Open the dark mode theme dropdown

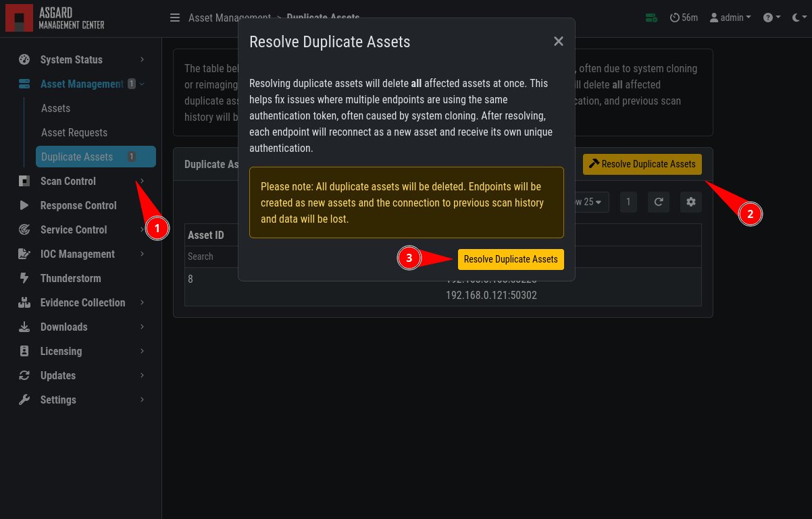(799, 18)
